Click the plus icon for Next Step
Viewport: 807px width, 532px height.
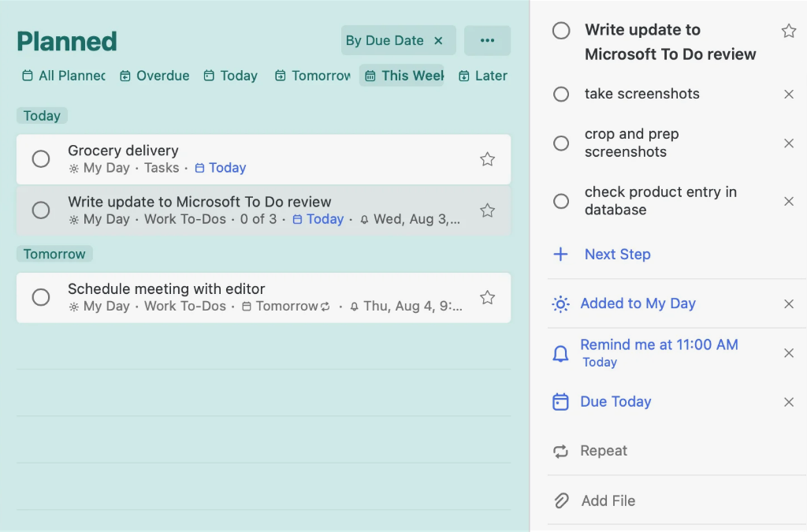pyautogui.click(x=560, y=254)
